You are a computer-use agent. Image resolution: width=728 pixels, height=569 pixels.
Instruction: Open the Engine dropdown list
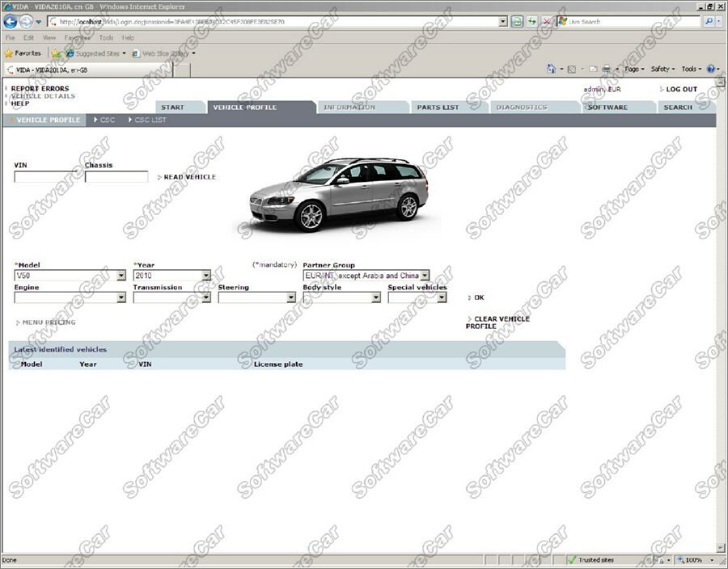[121, 297]
